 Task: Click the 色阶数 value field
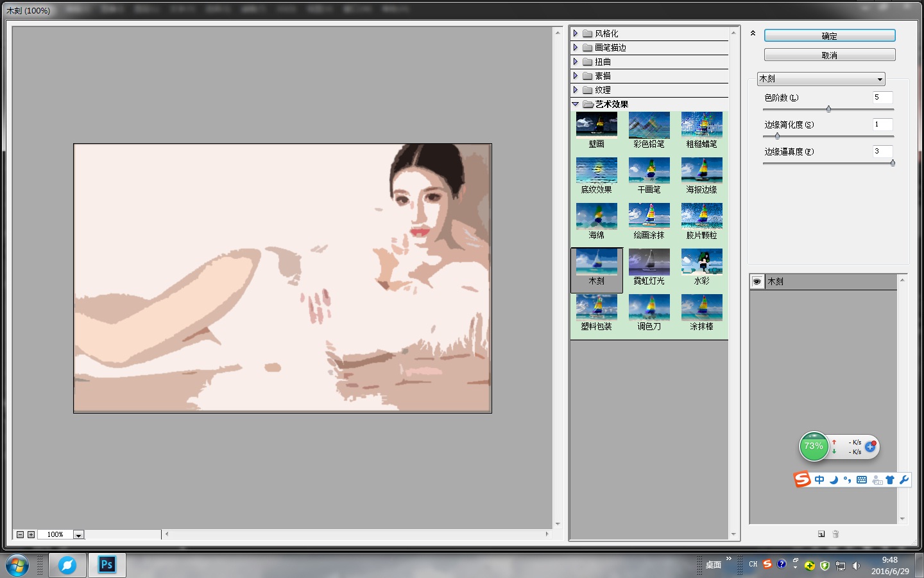(882, 98)
